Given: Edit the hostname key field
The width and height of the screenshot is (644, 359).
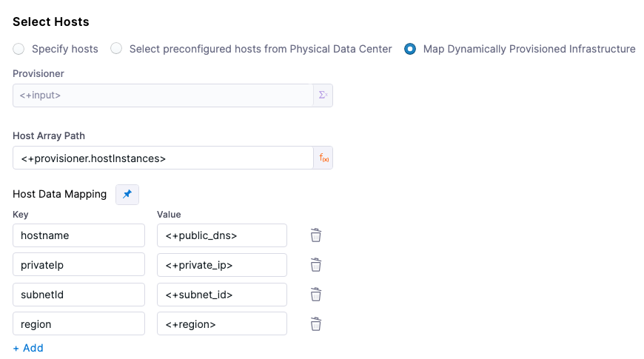Looking at the screenshot, I should [x=78, y=235].
